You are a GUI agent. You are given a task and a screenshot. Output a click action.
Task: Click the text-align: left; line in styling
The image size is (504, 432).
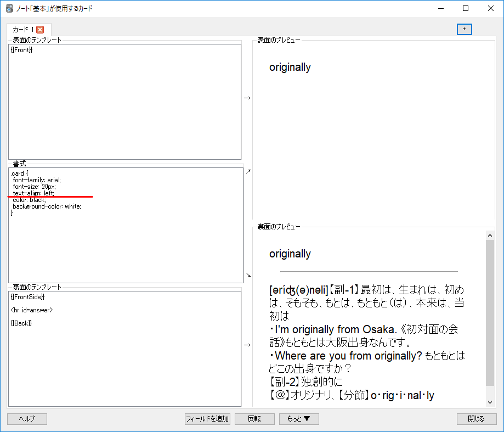pyautogui.click(x=33, y=193)
